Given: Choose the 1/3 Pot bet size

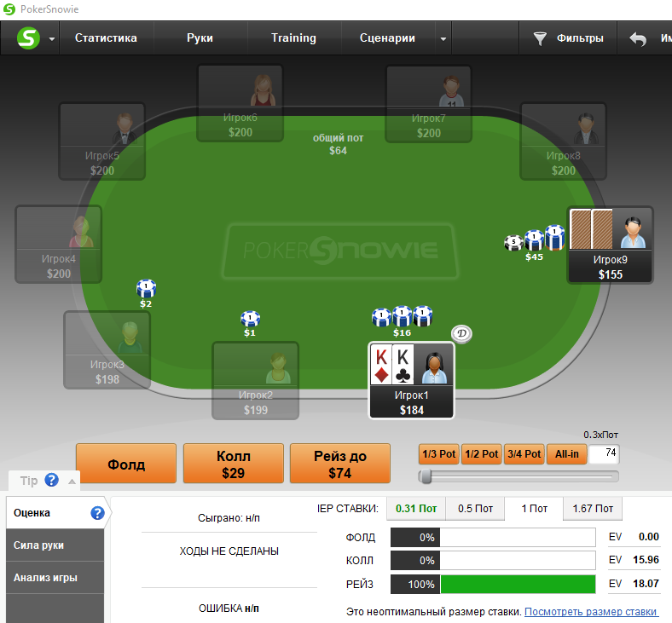Looking at the screenshot, I should point(438,454).
